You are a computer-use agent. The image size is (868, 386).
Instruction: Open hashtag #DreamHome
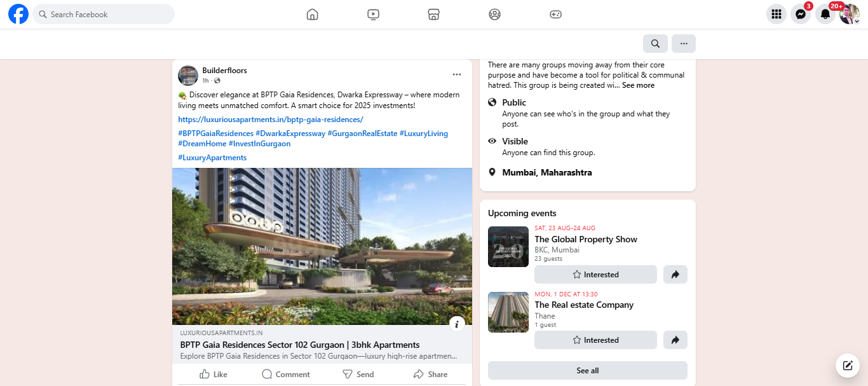[x=202, y=144]
